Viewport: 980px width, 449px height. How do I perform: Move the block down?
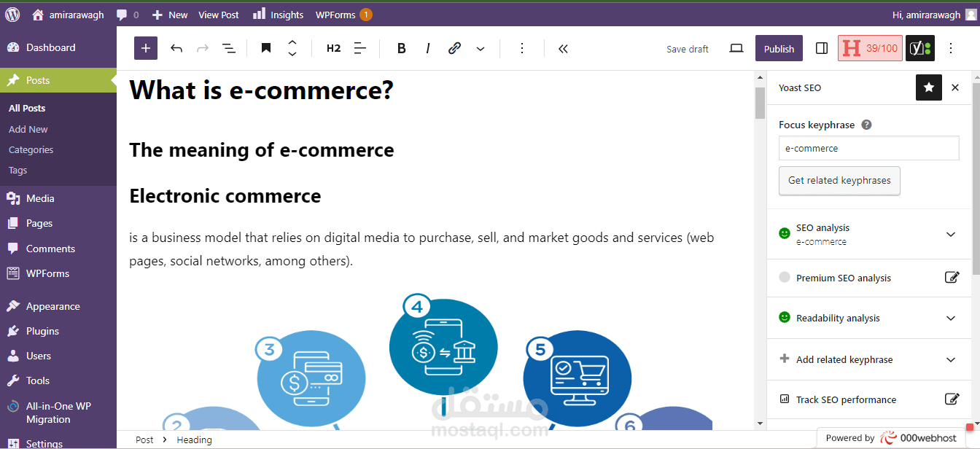pos(292,54)
